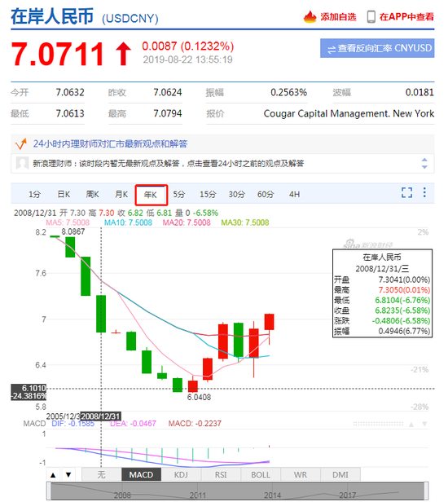Select the 月K chart tab
Viewport: 448px width, 502px height.
(x=121, y=194)
